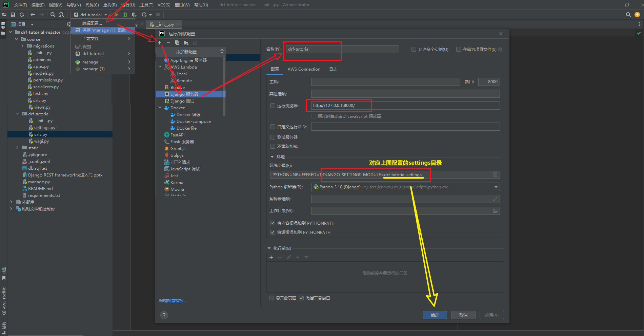Click the Run with Coverage icon

134,15
